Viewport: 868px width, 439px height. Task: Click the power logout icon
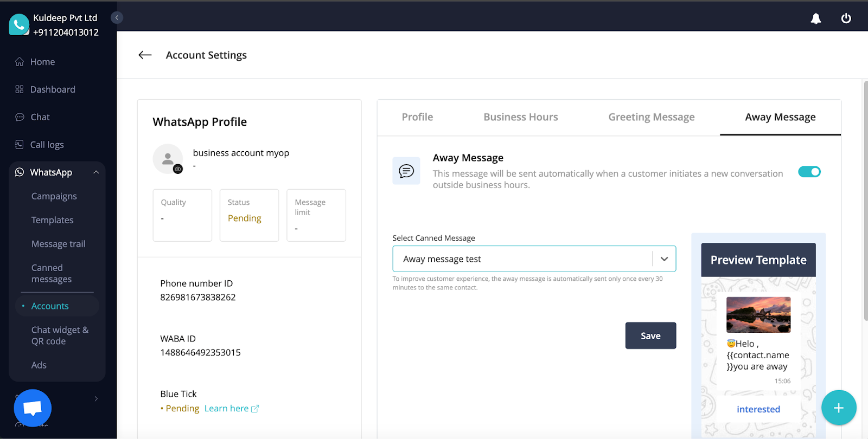(846, 18)
